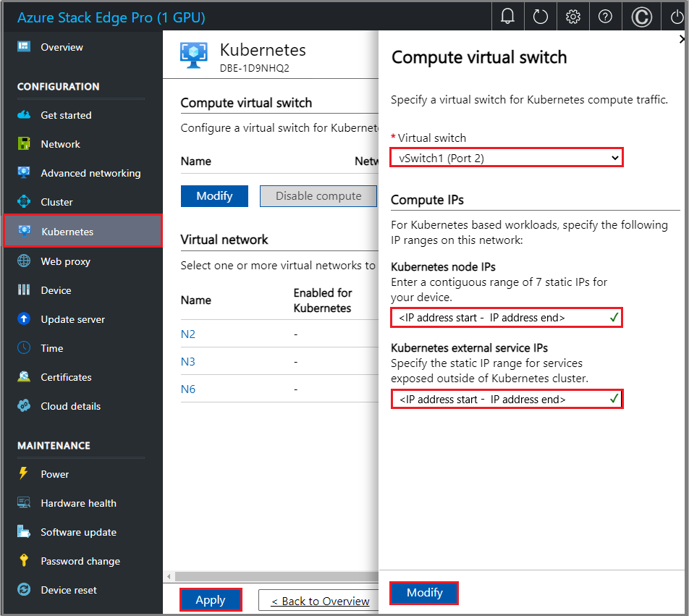
Task: Select Kubernetes in the sidebar
Action: [x=83, y=231]
